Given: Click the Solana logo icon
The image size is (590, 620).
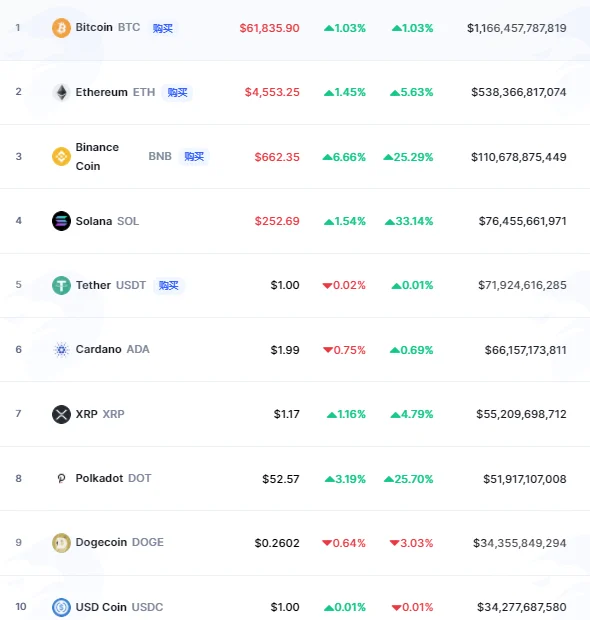Looking at the screenshot, I should click(61, 221).
